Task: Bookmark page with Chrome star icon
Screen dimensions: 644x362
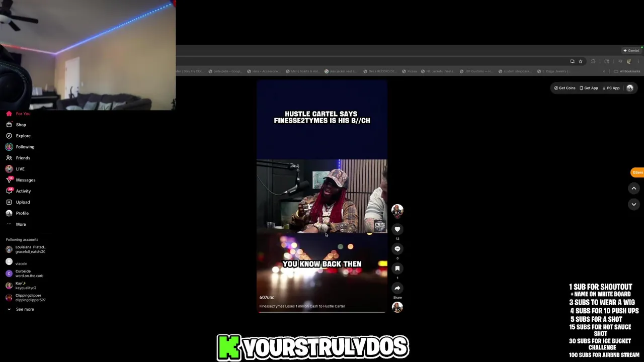Action: 581,61
